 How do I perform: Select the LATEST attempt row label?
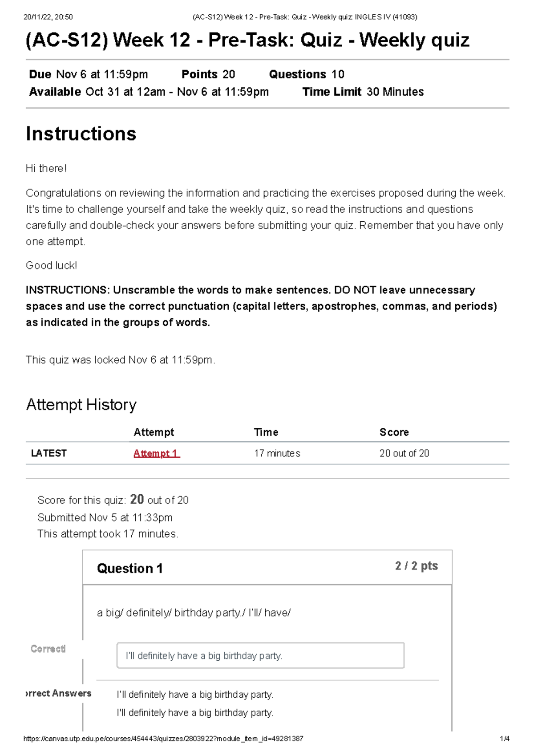(49, 453)
